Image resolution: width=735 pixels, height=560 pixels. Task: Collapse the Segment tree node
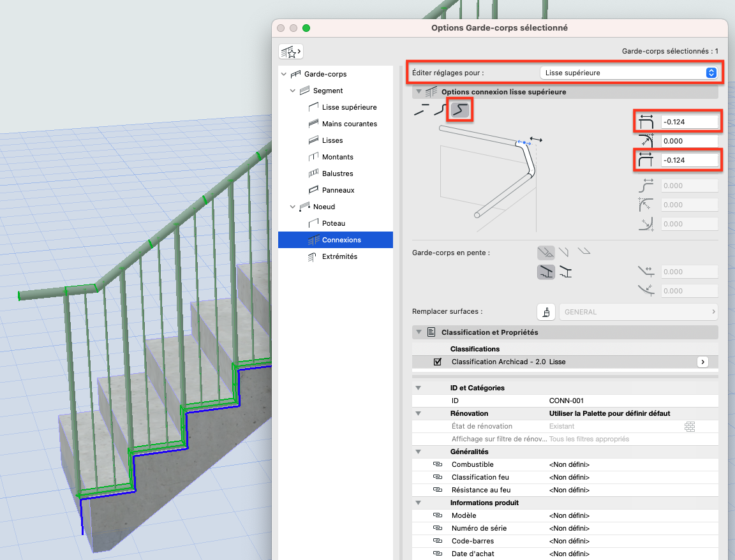[x=292, y=91]
